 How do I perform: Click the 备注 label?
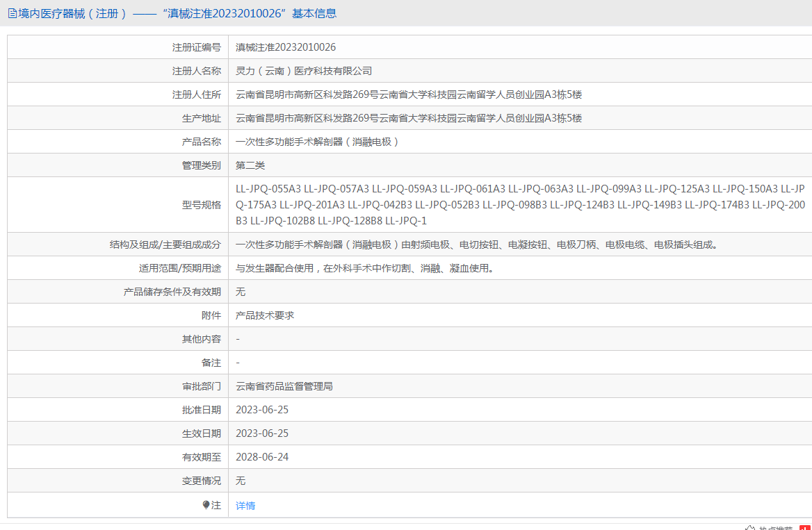coord(211,363)
